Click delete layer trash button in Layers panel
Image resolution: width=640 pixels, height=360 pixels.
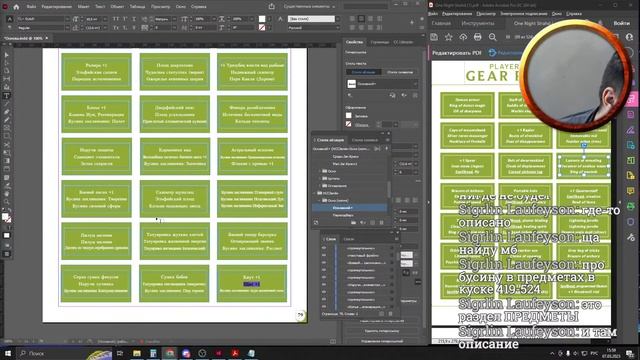point(390,313)
